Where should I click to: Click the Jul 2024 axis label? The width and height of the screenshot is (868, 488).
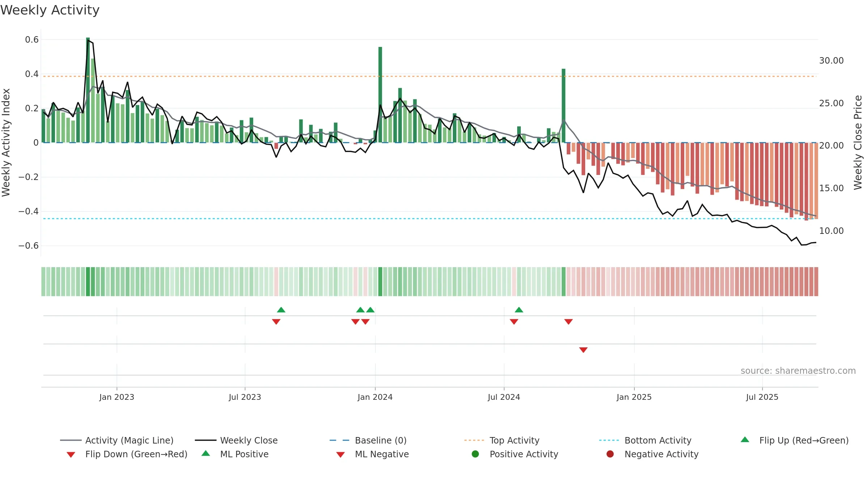[504, 397]
